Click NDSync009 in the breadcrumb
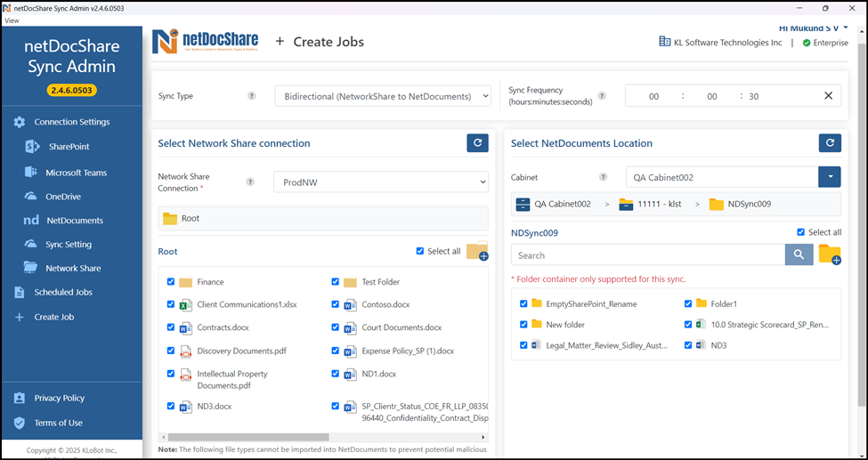Screen dimensions: 868x460 point(750,204)
